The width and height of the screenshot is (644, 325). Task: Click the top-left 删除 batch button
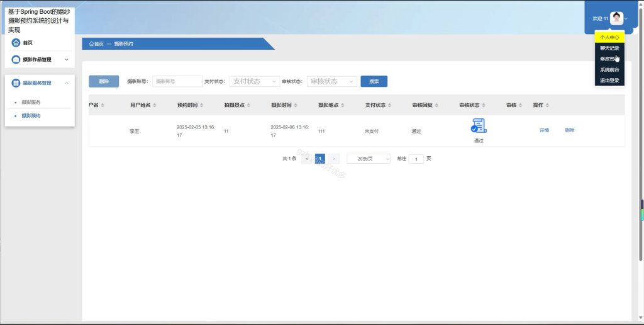tap(104, 81)
